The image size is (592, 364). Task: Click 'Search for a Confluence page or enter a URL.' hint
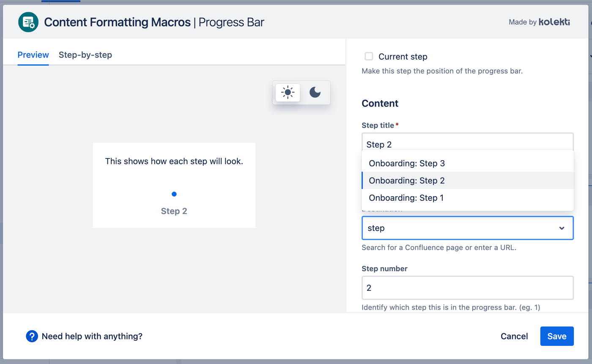[x=439, y=248]
